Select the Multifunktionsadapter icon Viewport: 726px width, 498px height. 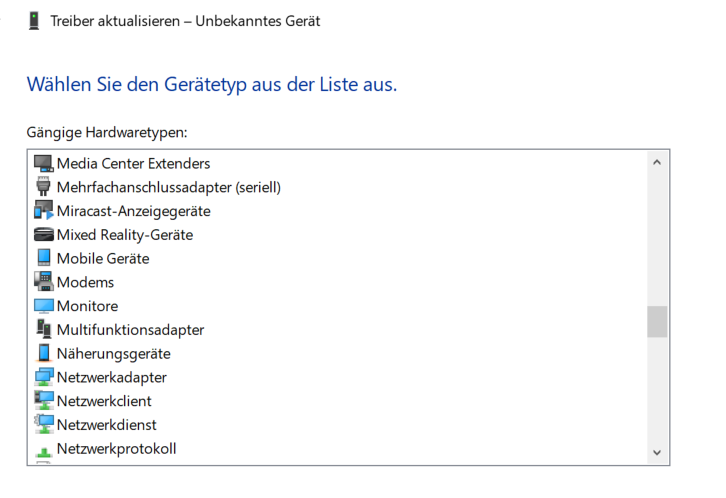pos(44,329)
